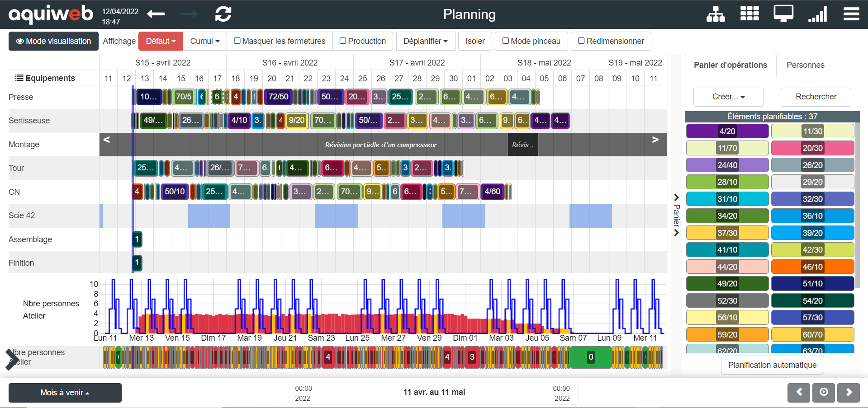Screen dimensions: 868x408
Task: Switch to the Personnes tab
Action: click(805, 65)
